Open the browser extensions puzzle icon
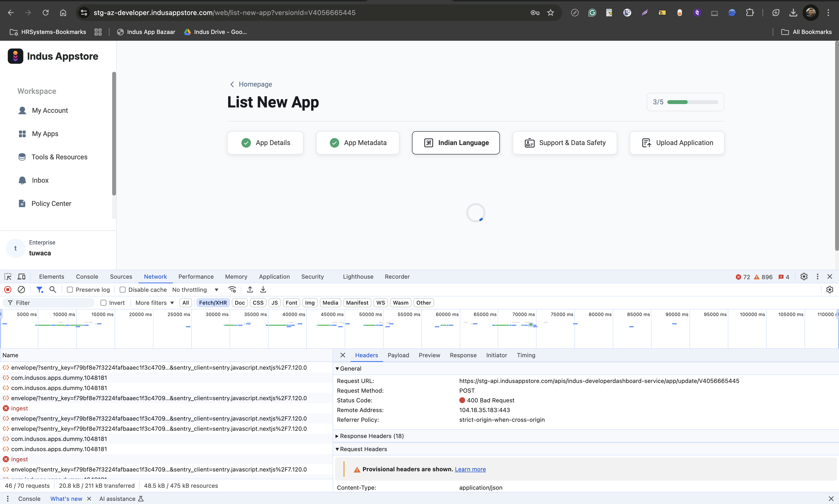Image resolution: width=839 pixels, height=504 pixels. tap(750, 13)
